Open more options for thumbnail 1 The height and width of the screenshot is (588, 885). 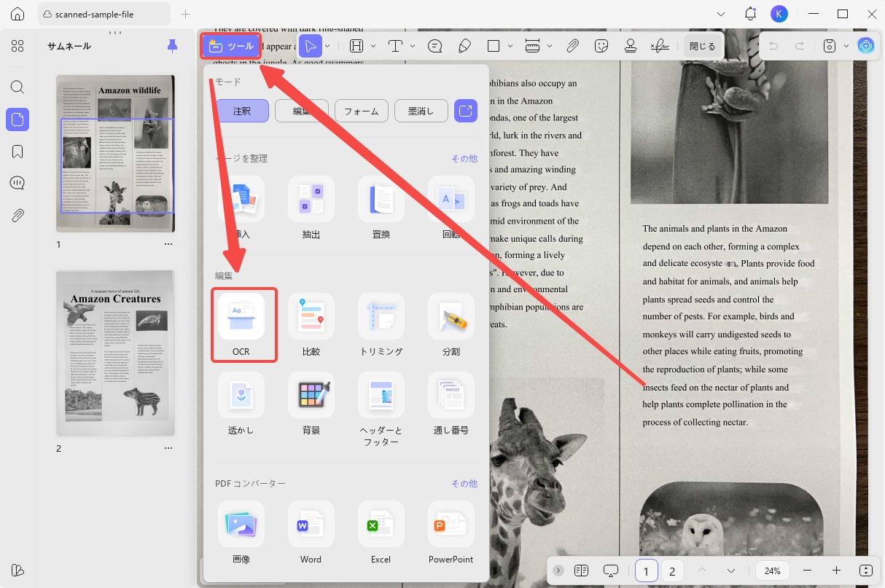coord(168,244)
